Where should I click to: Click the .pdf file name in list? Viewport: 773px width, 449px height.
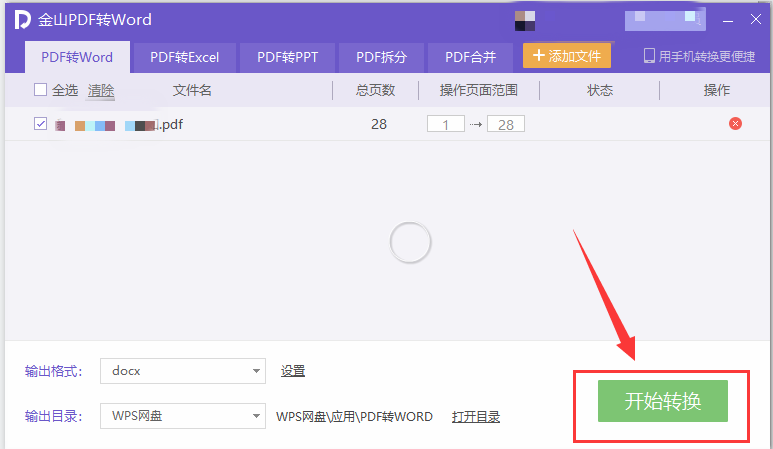(x=119, y=125)
